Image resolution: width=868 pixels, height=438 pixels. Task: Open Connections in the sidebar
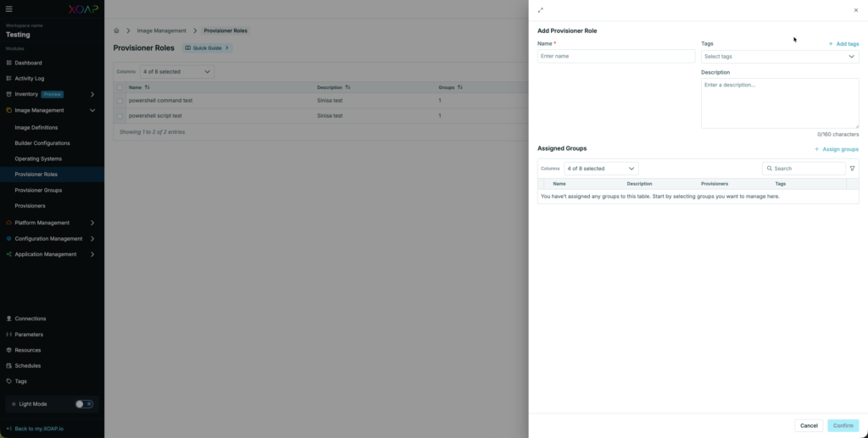[x=31, y=319]
